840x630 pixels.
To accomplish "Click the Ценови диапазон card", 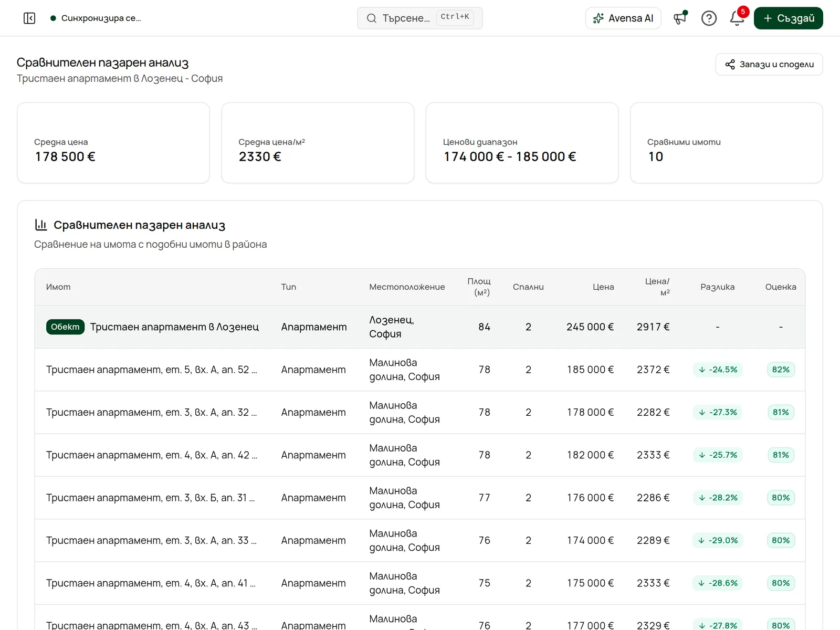I will point(522,143).
